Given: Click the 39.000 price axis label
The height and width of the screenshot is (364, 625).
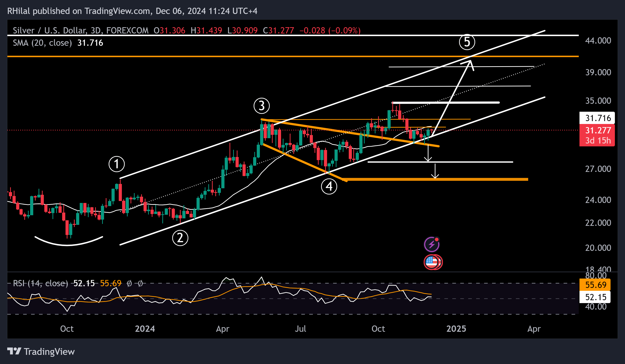Looking at the screenshot, I should point(598,72).
